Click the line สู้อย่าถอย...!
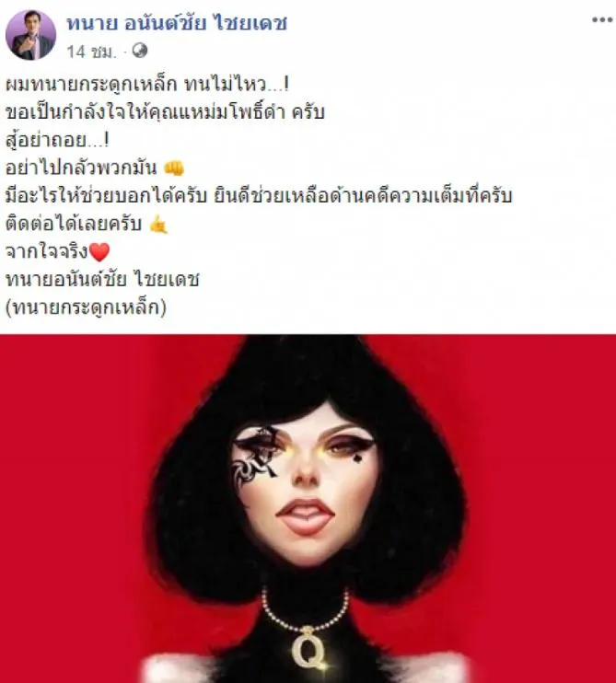This screenshot has width=616, height=683. 57,141
